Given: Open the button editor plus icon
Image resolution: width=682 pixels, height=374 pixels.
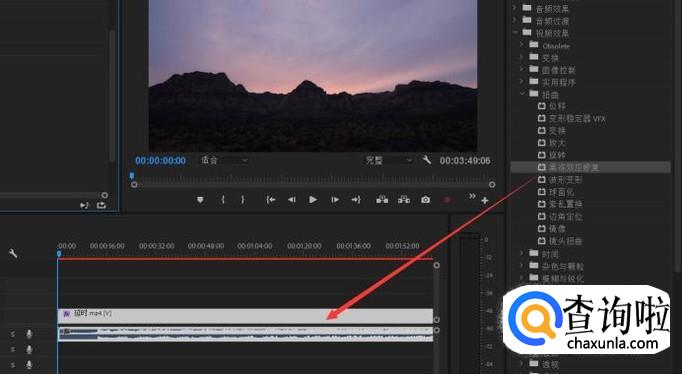Looking at the screenshot, I should pyautogui.click(x=485, y=200).
